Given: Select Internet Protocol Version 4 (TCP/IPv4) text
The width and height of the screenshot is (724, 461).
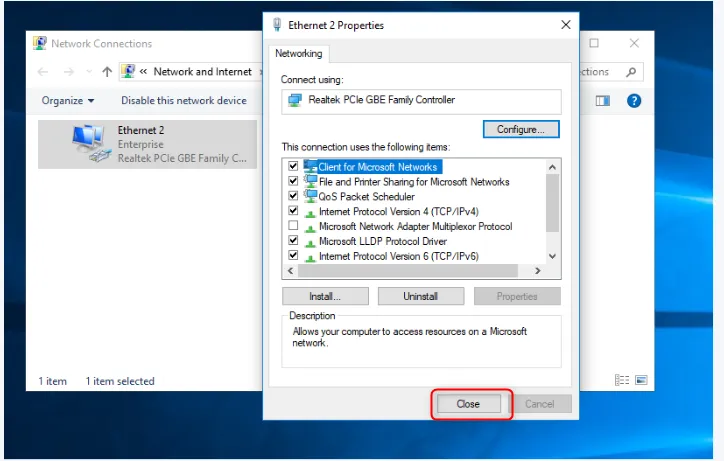Looking at the screenshot, I should [x=399, y=212].
